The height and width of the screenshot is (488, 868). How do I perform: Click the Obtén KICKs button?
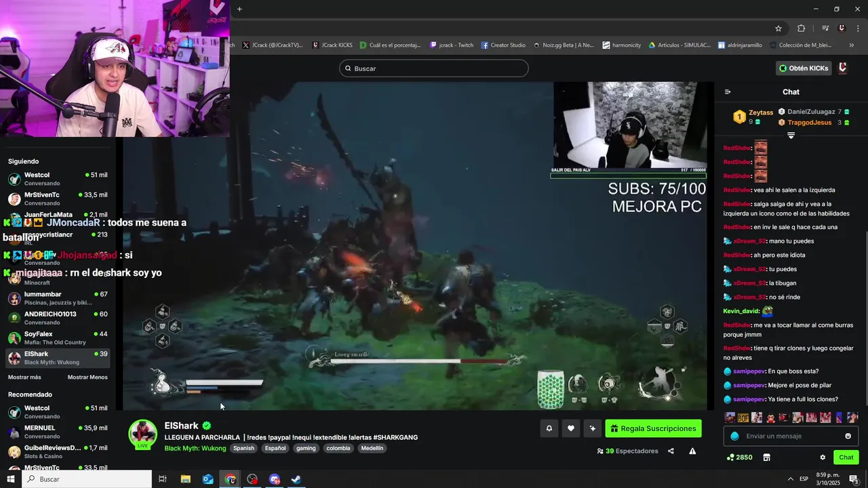tap(804, 68)
